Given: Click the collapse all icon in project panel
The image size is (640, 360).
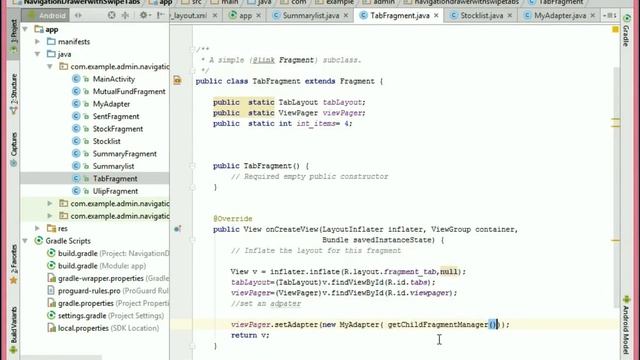Looking at the screenshot, I should pos(125,16).
